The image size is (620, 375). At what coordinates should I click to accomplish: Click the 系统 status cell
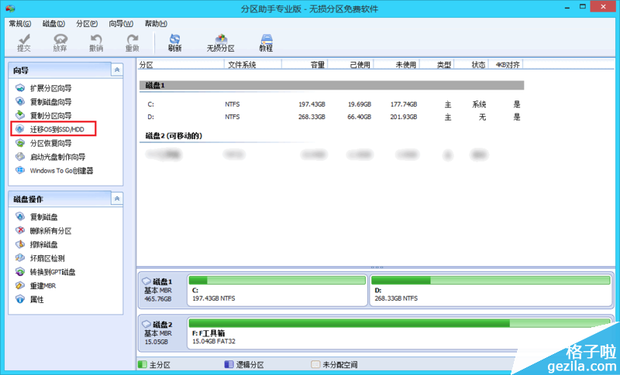479,104
